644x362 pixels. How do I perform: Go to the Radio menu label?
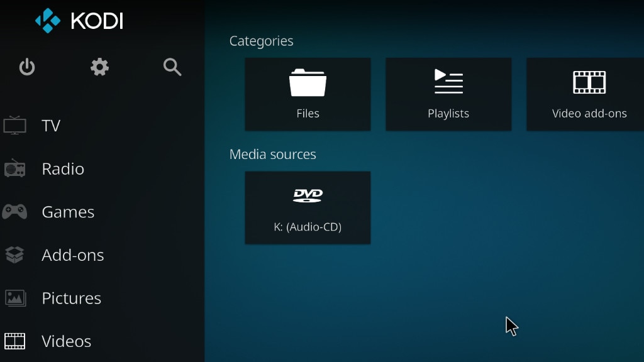tap(63, 169)
